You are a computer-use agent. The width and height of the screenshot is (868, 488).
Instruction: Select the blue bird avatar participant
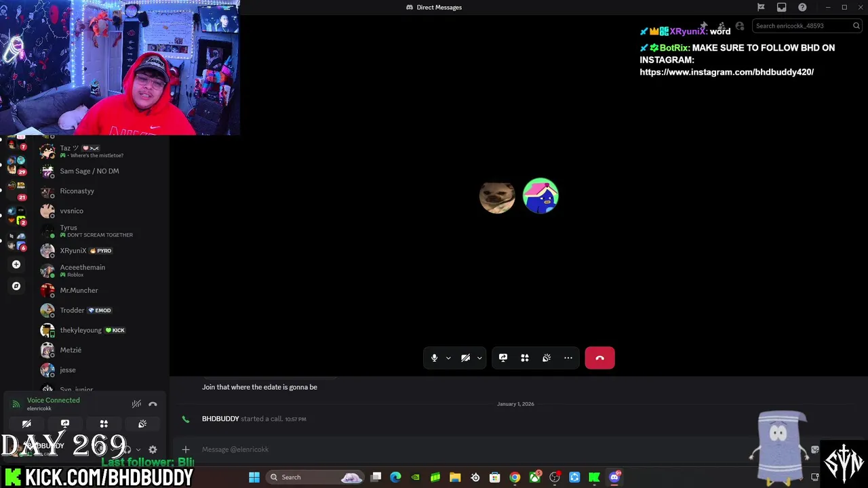tap(540, 197)
